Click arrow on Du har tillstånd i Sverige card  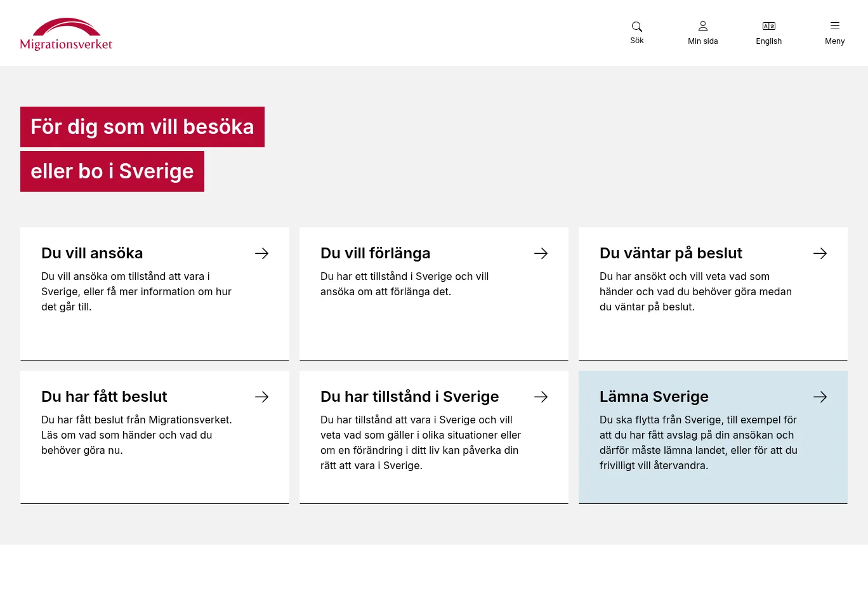coord(541,397)
